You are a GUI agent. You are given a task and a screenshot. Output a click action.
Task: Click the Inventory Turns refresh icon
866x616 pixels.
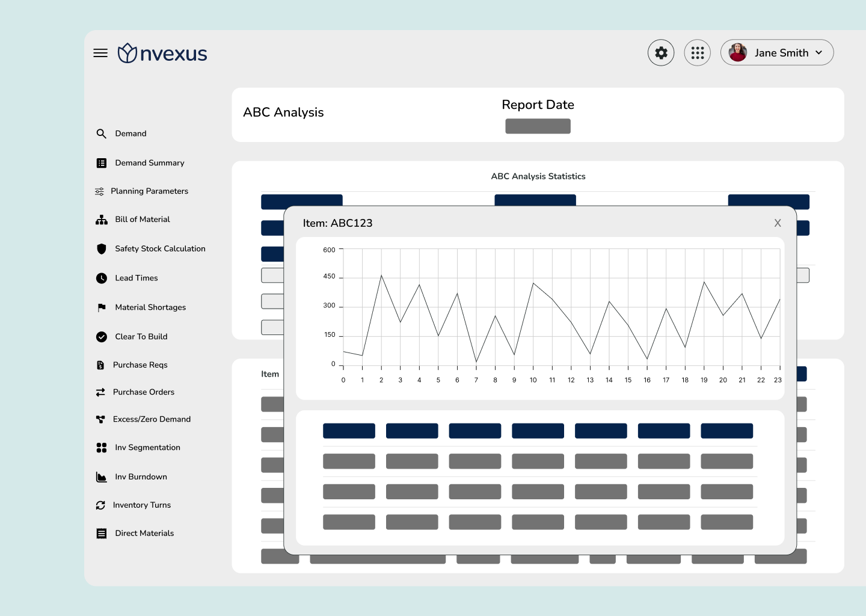click(x=100, y=505)
